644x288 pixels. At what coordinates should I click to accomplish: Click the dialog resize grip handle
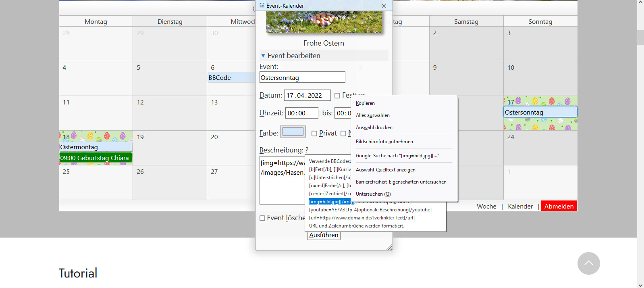tap(389, 247)
